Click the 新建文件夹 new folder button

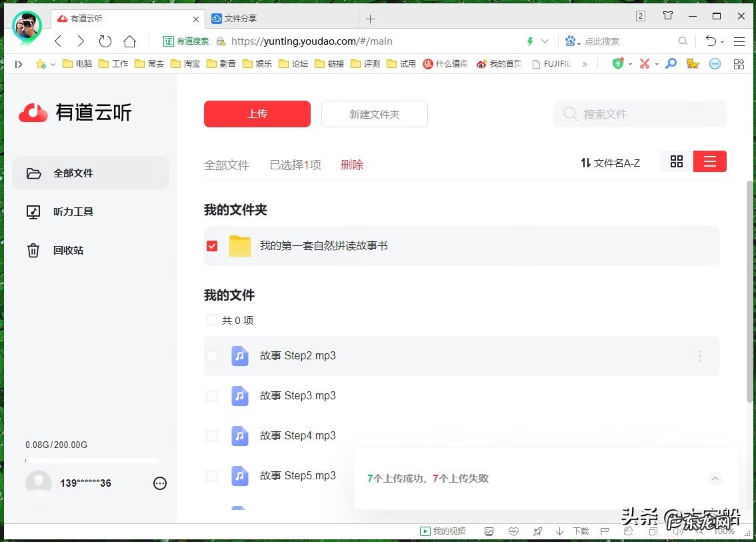pos(374,113)
